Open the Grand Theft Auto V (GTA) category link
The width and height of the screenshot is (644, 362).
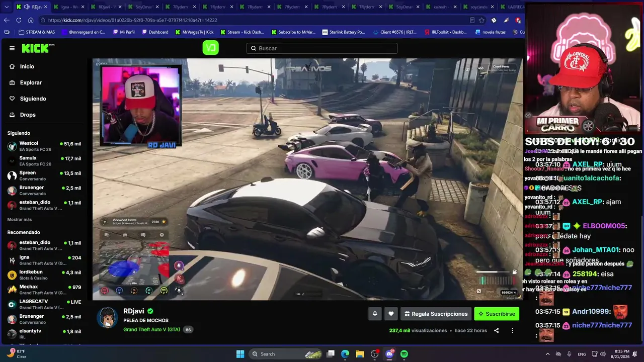[151, 330]
